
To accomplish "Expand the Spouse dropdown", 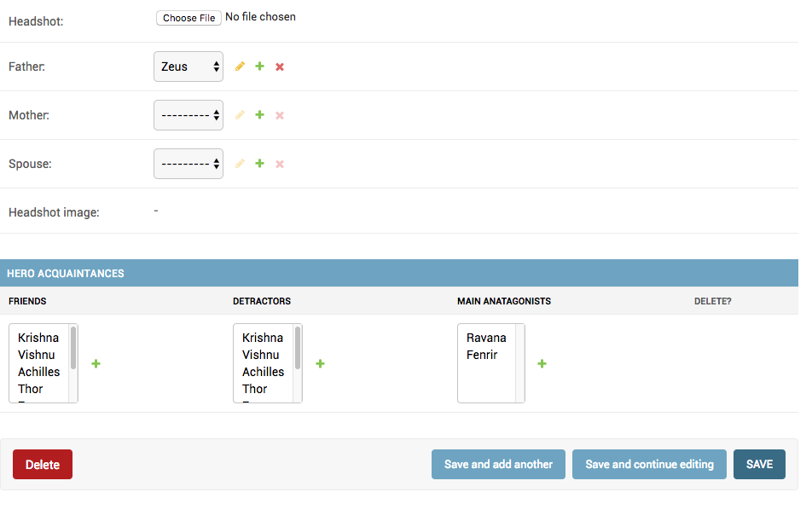I will pos(188,164).
